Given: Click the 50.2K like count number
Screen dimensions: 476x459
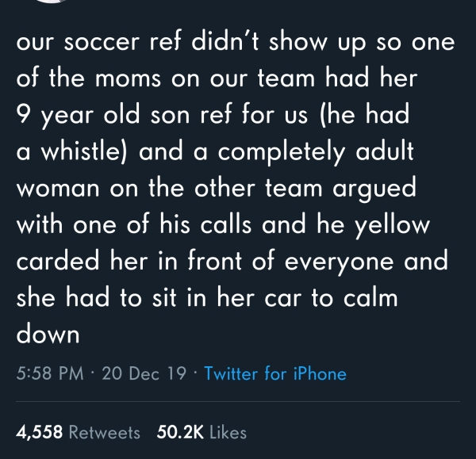Looking at the screenshot, I should click(180, 432).
